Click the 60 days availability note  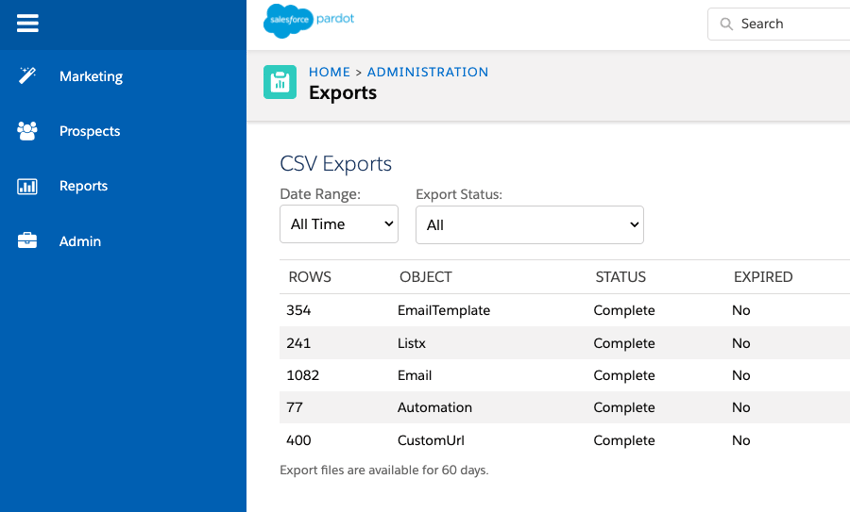[384, 470]
